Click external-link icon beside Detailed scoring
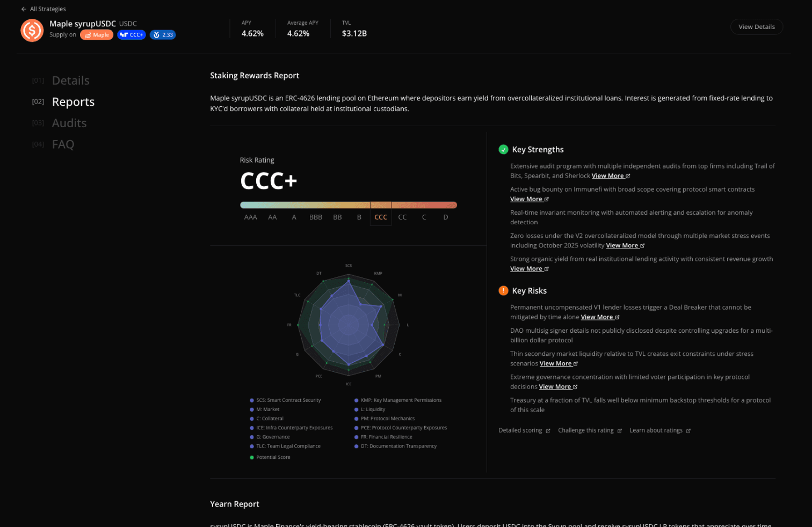 [x=548, y=431]
